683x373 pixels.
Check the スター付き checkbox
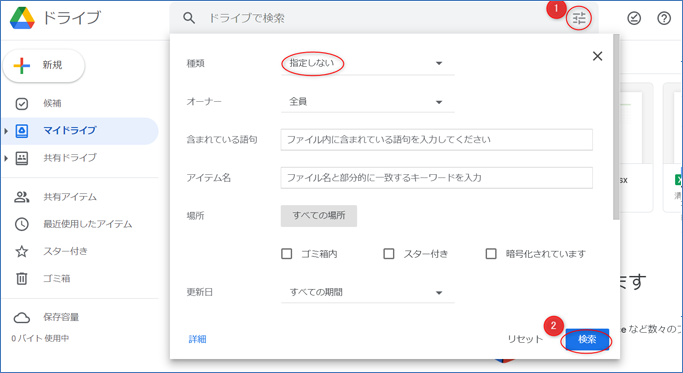(389, 254)
